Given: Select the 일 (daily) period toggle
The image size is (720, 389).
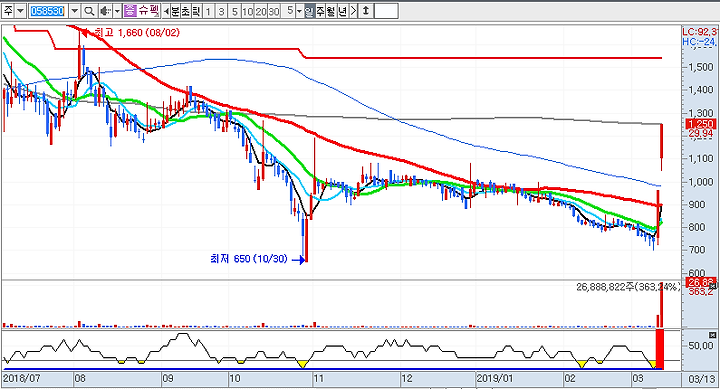Looking at the screenshot, I should pyautogui.click(x=309, y=11).
